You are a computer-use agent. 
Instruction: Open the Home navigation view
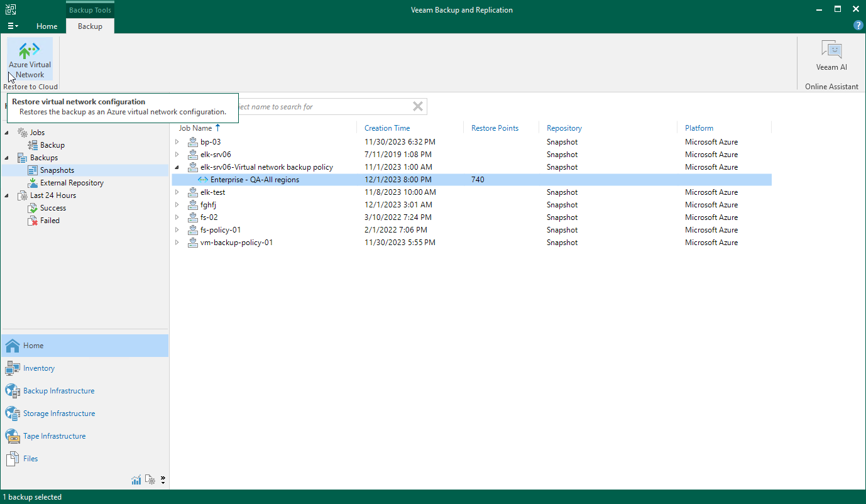click(x=84, y=346)
